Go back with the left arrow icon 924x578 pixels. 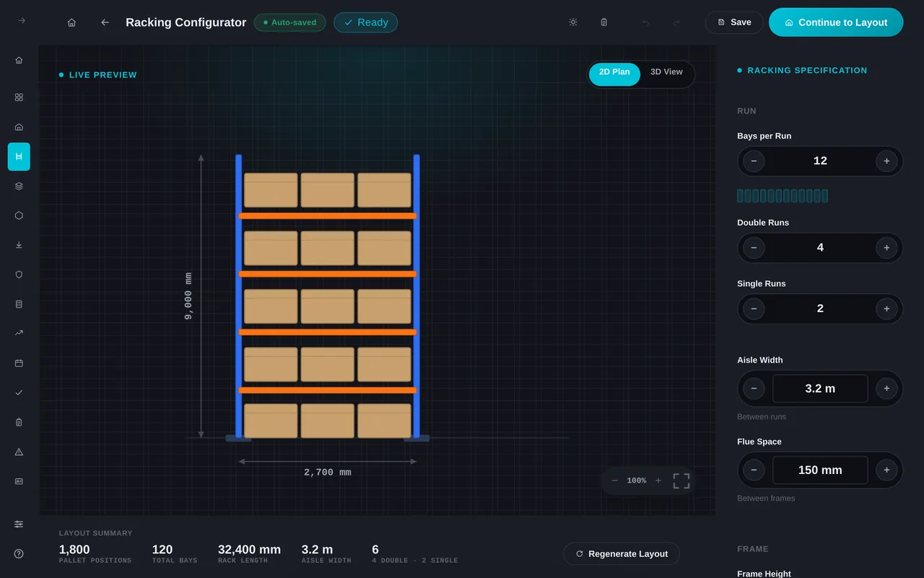(x=105, y=22)
